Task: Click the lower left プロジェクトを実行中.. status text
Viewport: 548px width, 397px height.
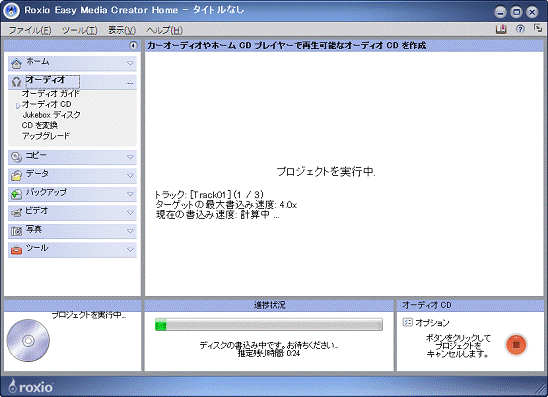Action: coord(89,315)
